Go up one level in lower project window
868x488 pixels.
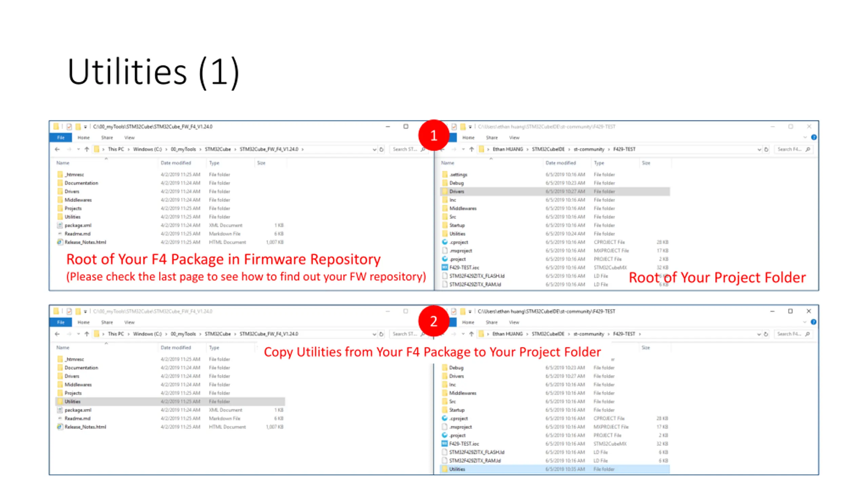(471, 334)
